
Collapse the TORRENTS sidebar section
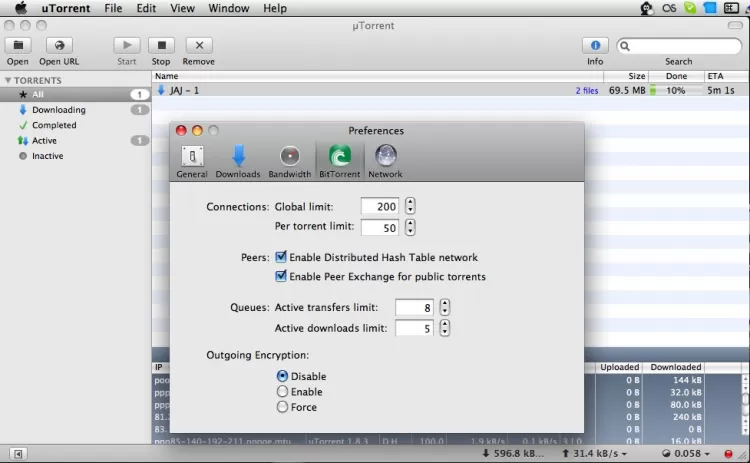coord(8,80)
